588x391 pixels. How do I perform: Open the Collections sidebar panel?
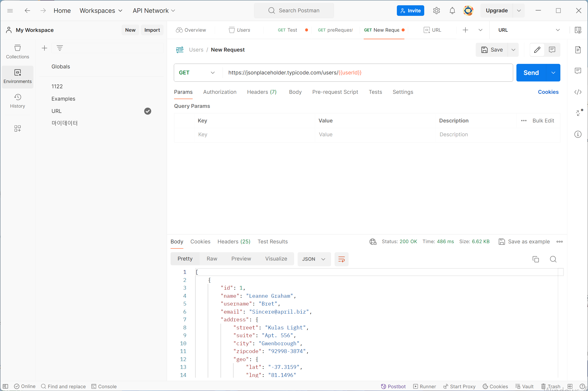[18, 52]
